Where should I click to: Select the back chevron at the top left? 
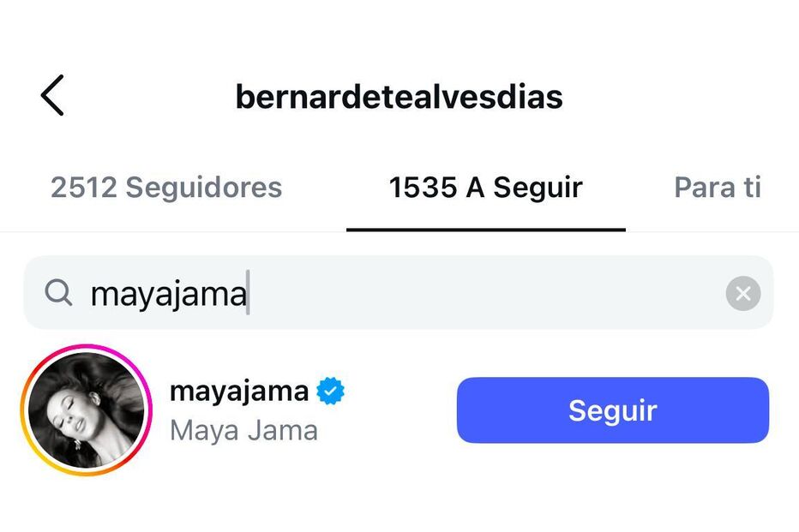(x=52, y=96)
